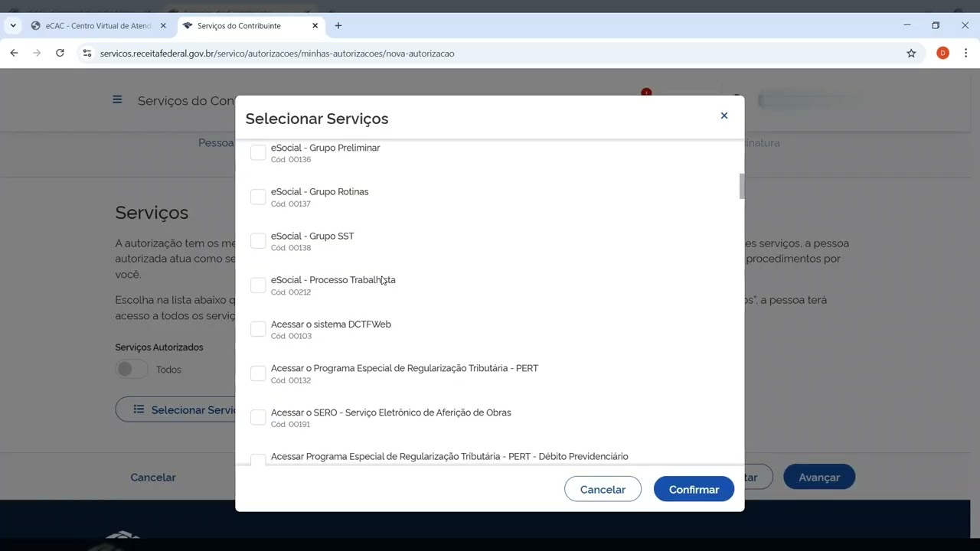Close the eCAC tab
Image resolution: width=980 pixels, height=551 pixels.
162,25
